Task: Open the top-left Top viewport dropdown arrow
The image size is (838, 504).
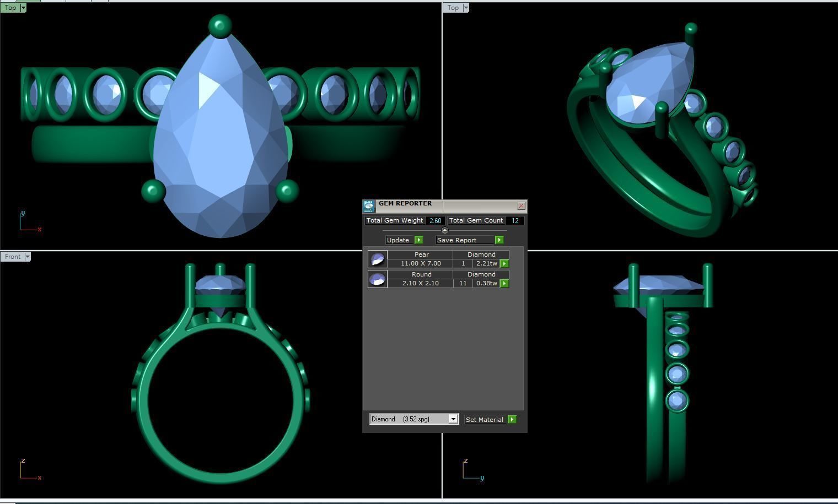Action: click(x=23, y=8)
